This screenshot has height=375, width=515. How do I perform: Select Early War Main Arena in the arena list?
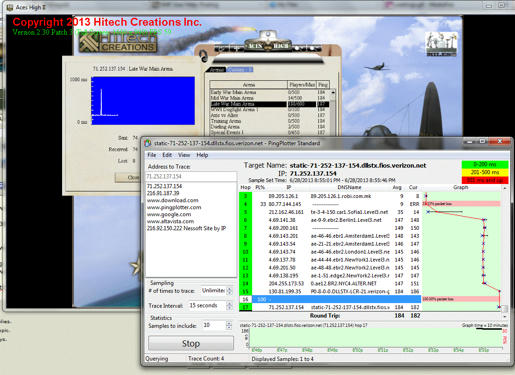pos(269,92)
